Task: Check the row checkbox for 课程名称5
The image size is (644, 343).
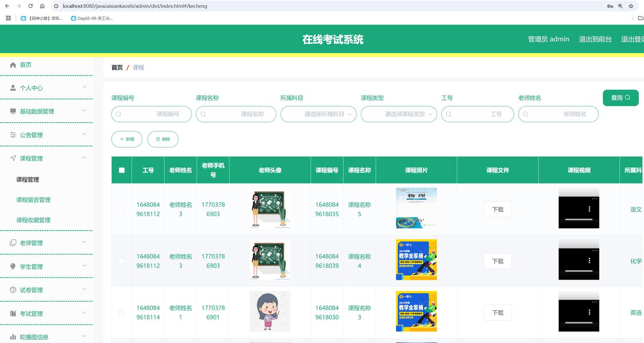Action: 121,210
